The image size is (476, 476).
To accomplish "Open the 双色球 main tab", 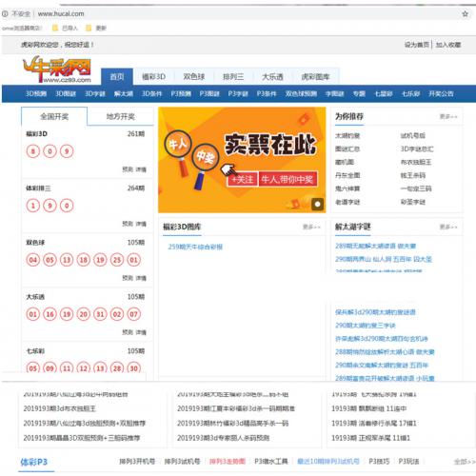I will point(194,77).
